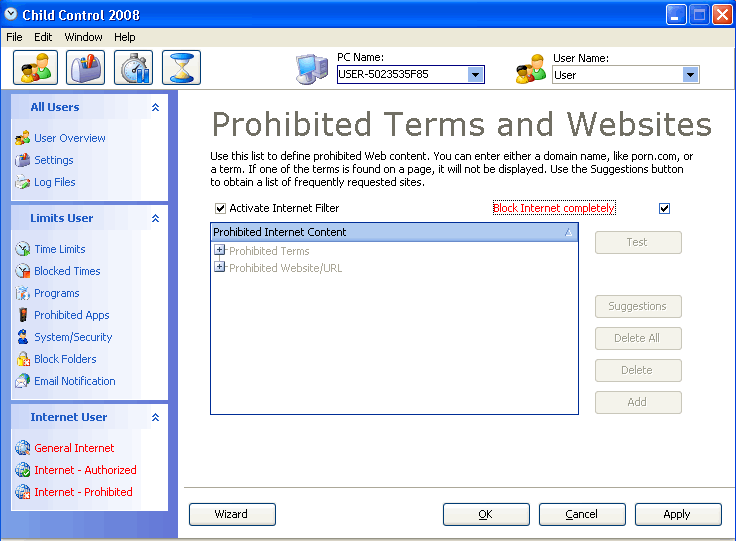The image size is (736, 541).
Task: Click the Cancel button
Action: click(582, 514)
